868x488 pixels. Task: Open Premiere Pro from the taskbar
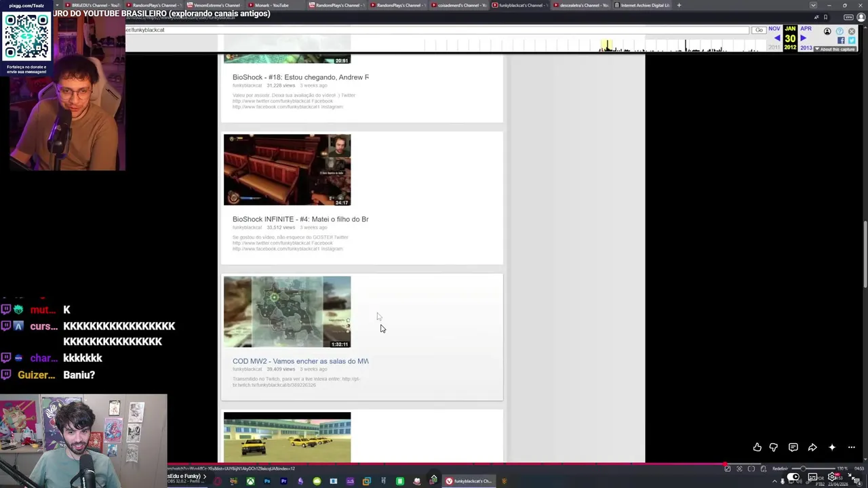coord(283,481)
